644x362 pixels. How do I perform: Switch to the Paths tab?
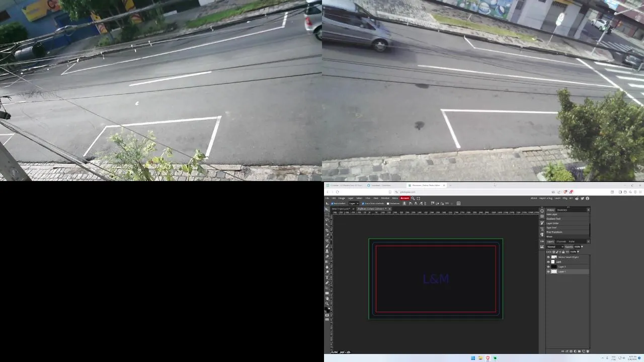(572, 241)
